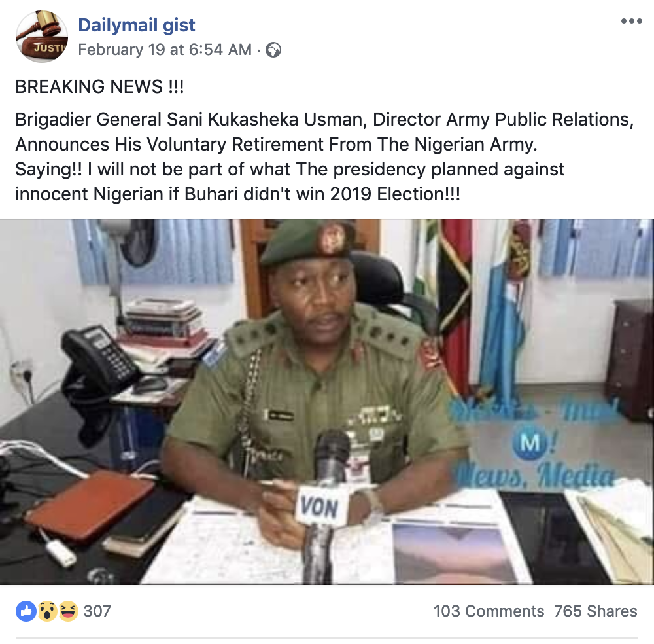
Task: Click the blue Like reaction icon
Action: [x=26, y=611]
